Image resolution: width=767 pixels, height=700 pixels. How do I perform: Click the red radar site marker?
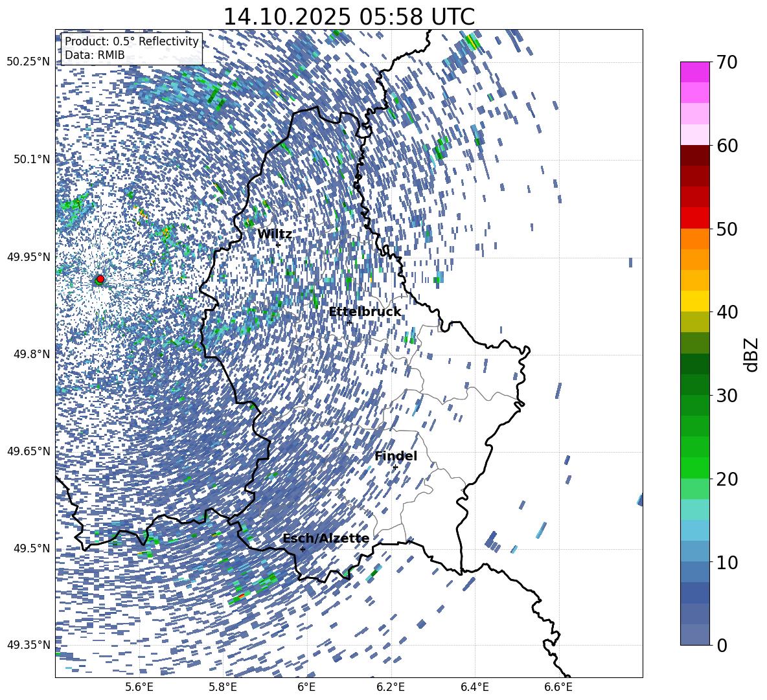point(100,278)
